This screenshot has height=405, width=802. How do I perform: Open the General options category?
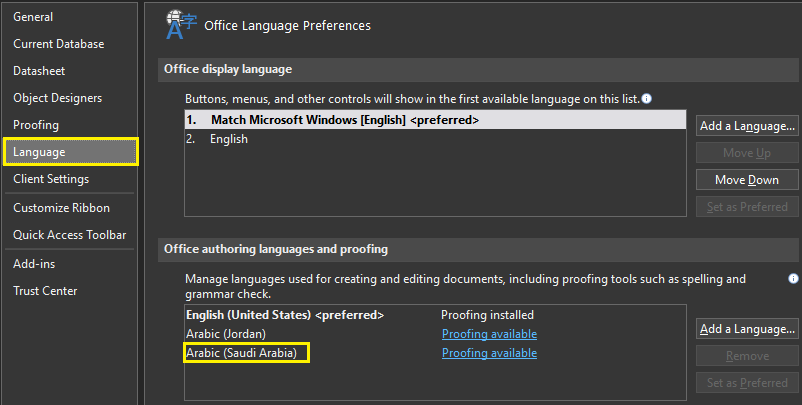pyautogui.click(x=33, y=17)
